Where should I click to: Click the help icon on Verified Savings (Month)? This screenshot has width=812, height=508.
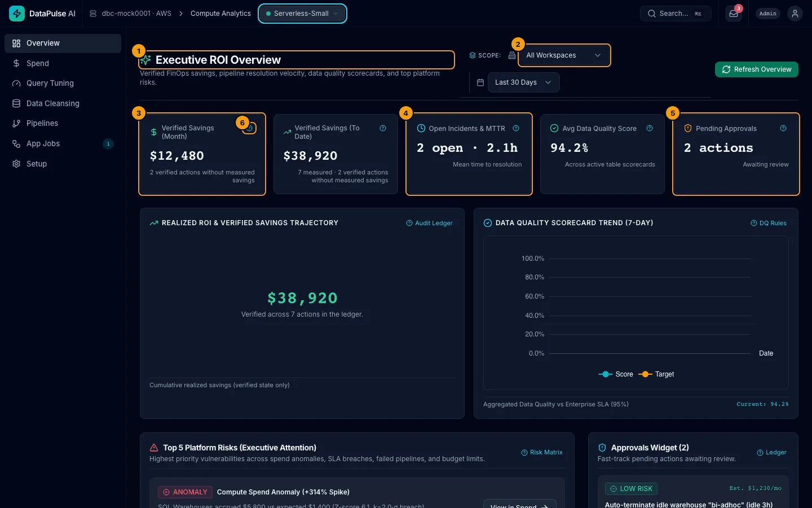point(250,128)
